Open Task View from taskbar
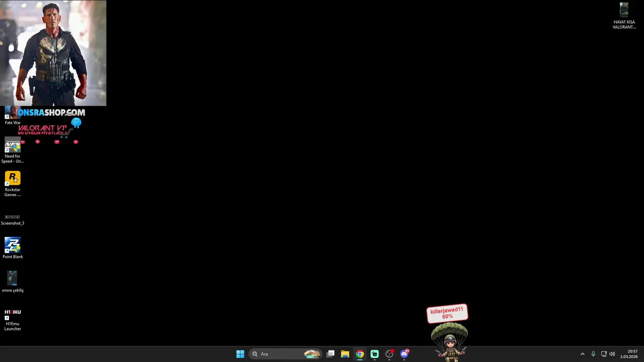This screenshot has width=644, height=362. pyautogui.click(x=331, y=354)
